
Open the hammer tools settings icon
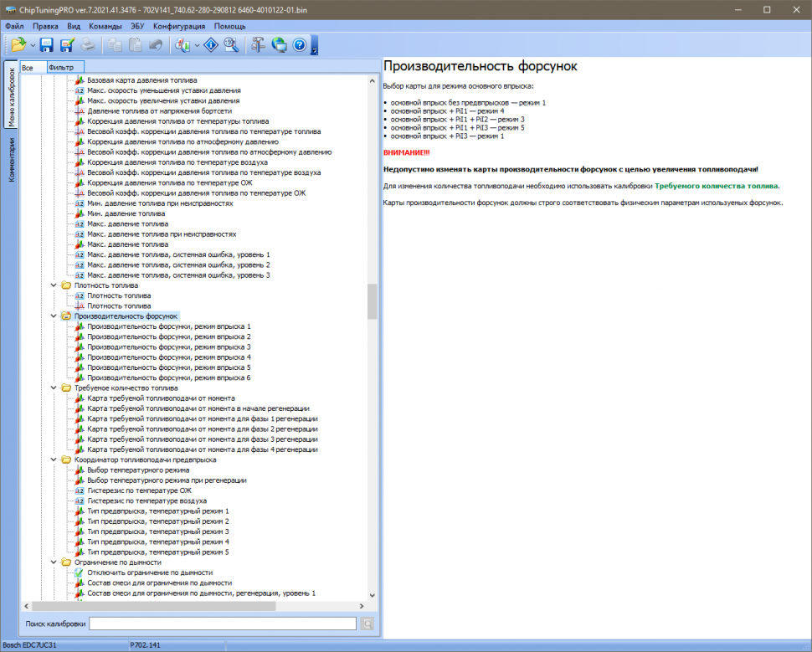click(x=259, y=45)
